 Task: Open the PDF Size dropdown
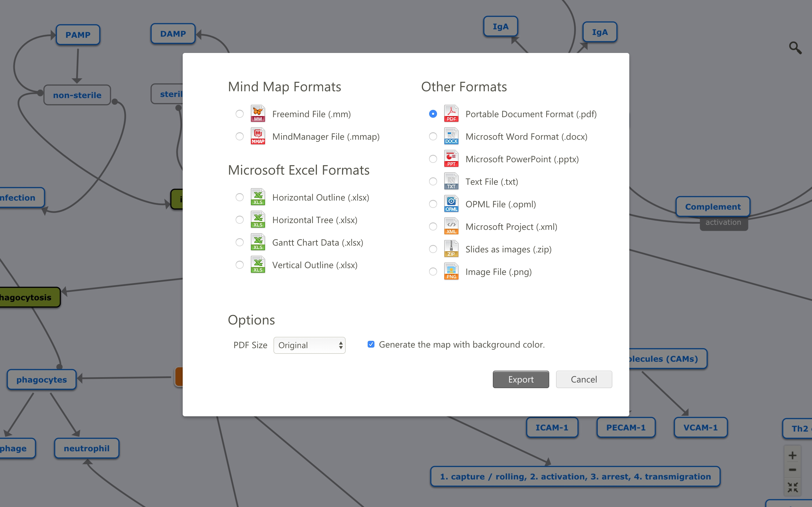309,345
